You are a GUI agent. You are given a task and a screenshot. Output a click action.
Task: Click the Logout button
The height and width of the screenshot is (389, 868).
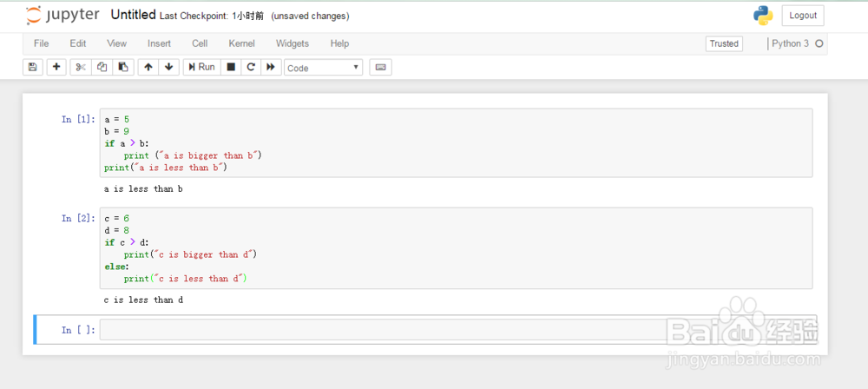[803, 16]
